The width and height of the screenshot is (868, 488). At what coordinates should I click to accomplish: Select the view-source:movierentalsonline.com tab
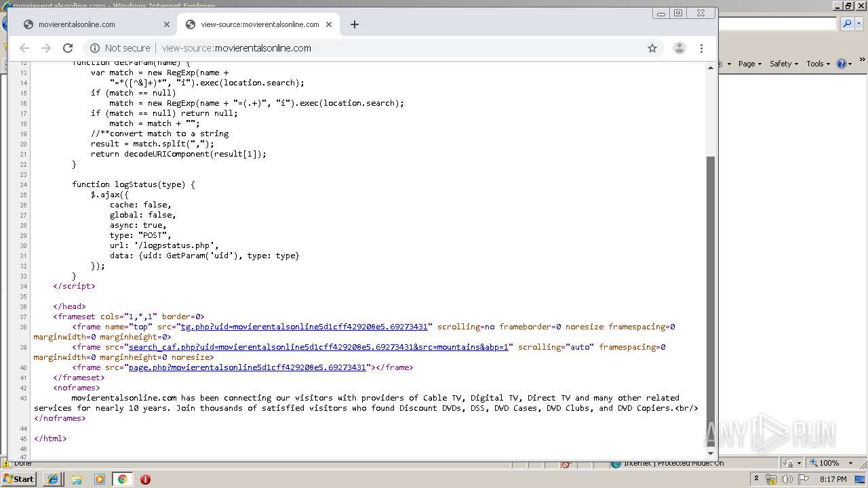point(258,24)
